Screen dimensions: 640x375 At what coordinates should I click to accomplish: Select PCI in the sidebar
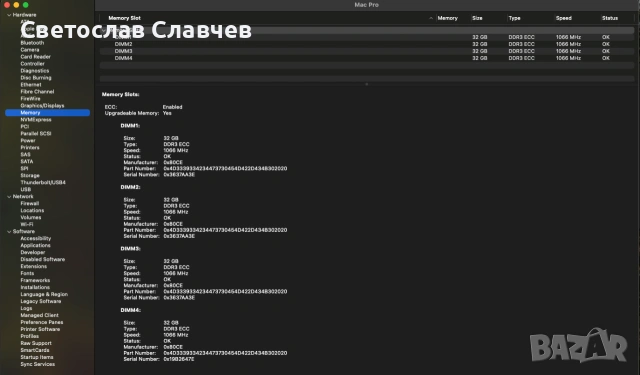[x=24, y=126]
